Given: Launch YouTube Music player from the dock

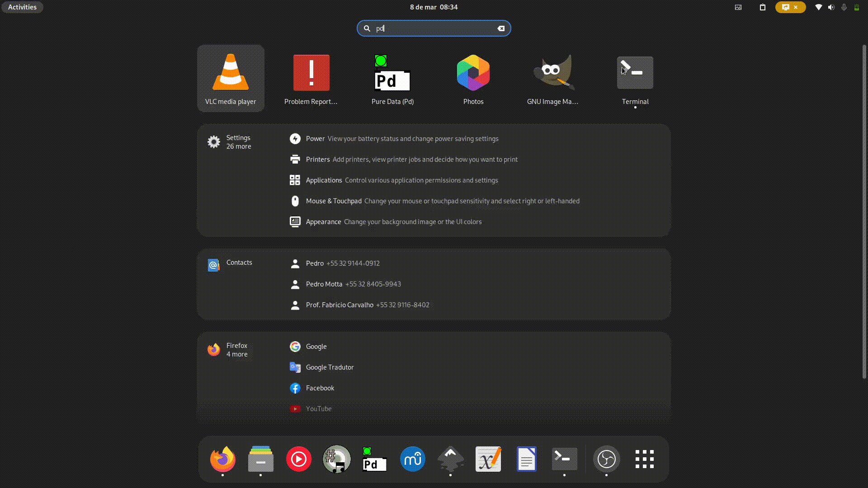Looking at the screenshot, I should [x=299, y=459].
